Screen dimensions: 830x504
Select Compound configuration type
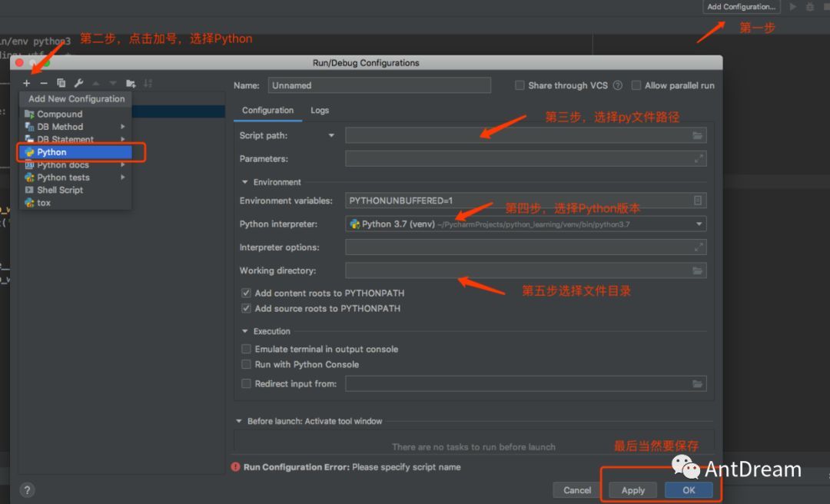click(75, 114)
